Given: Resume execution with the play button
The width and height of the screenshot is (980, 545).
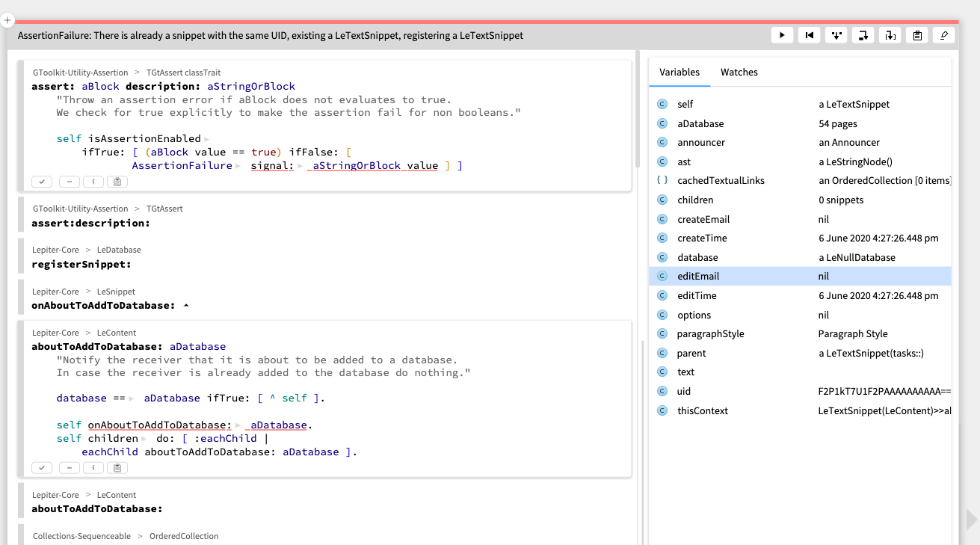Looking at the screenshot, I should point(782,35).
